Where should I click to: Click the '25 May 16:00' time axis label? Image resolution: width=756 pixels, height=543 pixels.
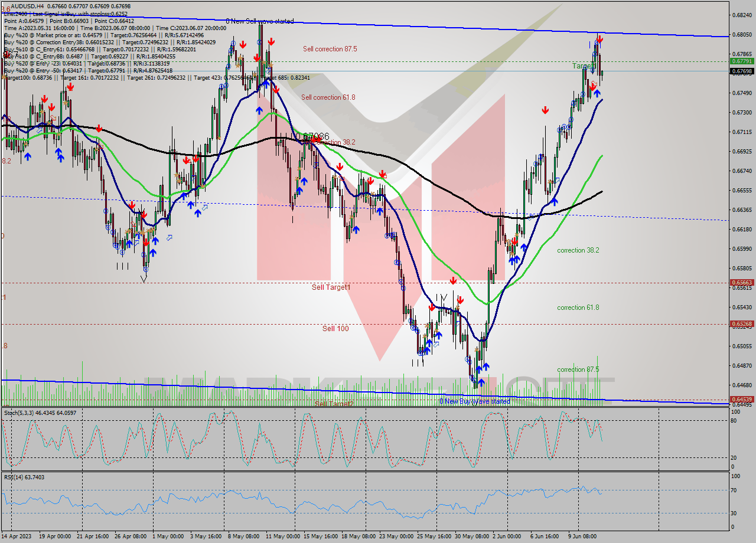click(x=434, y=537)
